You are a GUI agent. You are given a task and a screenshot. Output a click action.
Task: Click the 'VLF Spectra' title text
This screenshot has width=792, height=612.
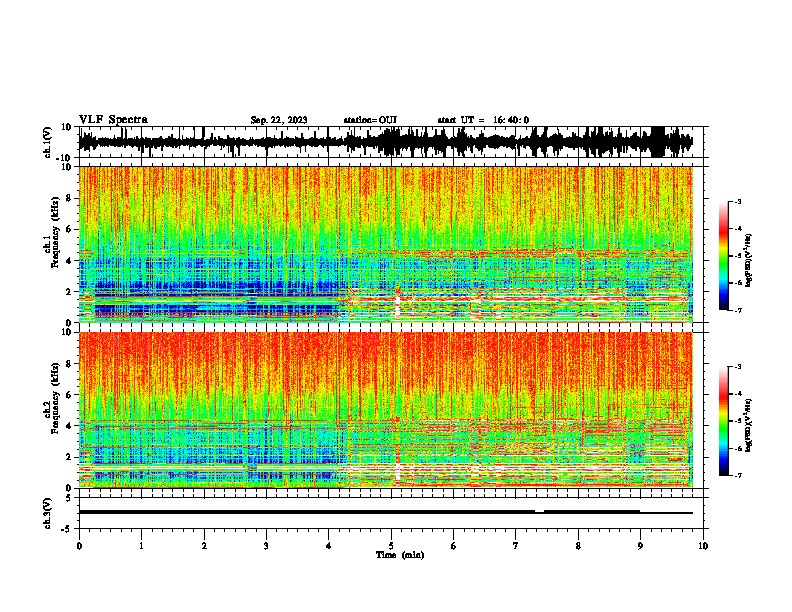pos(113,120)
